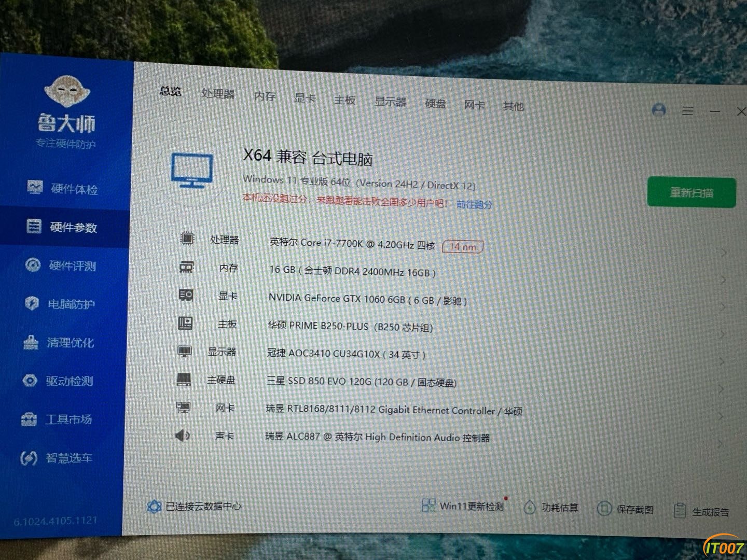Click the 工具市场 toolbox icon

pos(29,418)
